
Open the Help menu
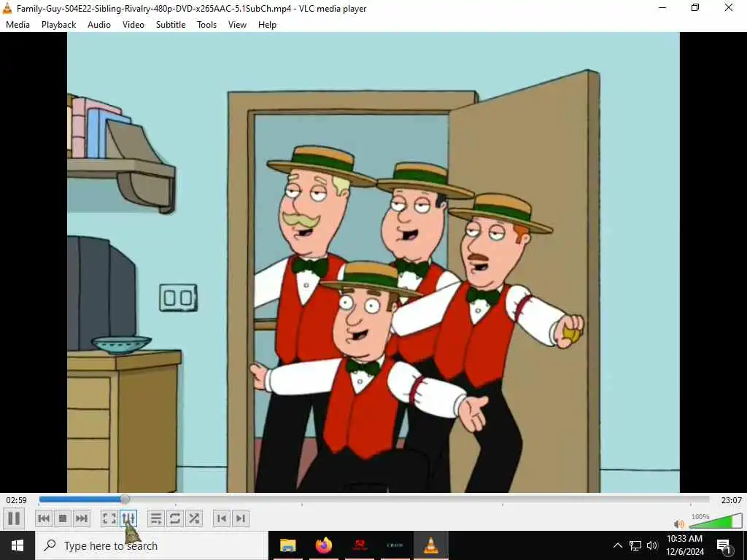267,25
